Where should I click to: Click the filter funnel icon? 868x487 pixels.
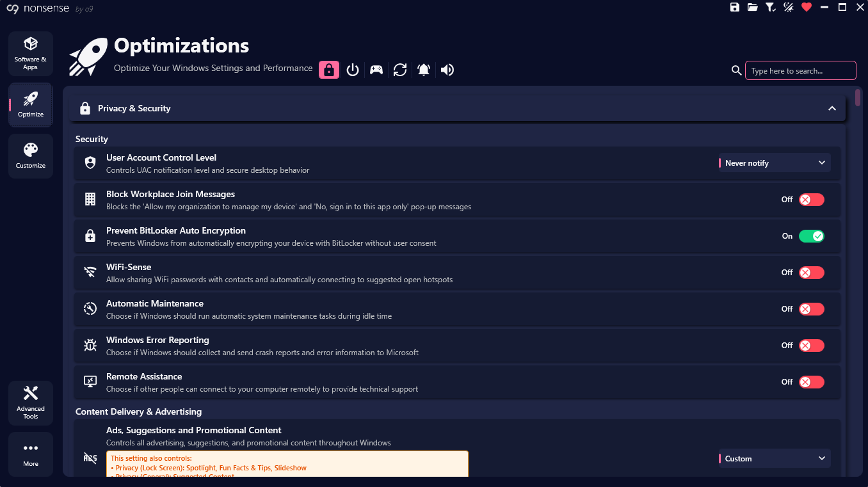click(x=771, y=7)
